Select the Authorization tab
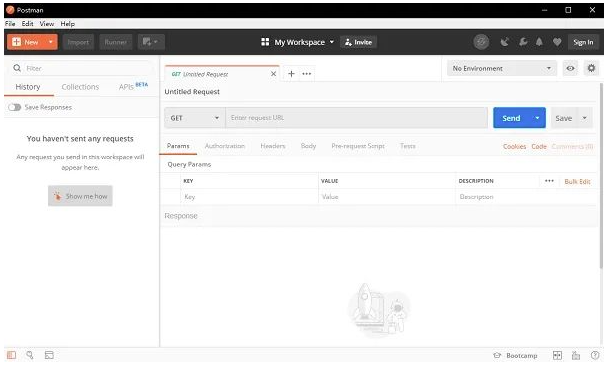 225,146
